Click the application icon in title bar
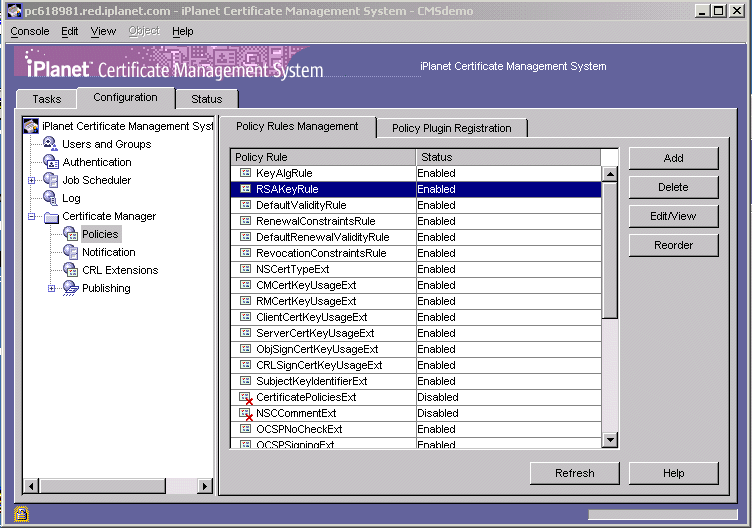The width and height of the screenshot is (752, 528). click(14, 11)
